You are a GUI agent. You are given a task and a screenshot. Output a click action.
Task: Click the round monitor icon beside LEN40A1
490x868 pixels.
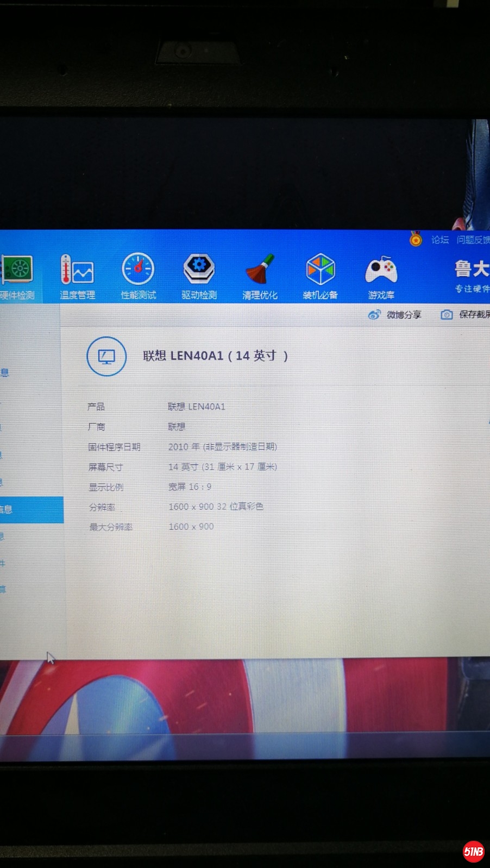[106, 357]
